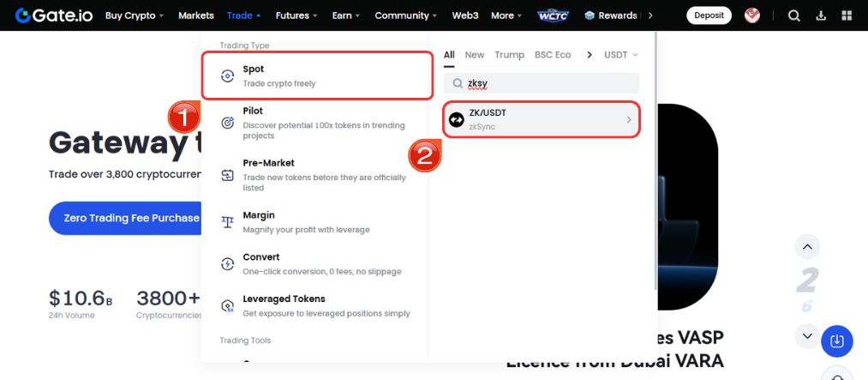Click the dark promo banner image
This screenshot has width=868, height=380.
[x=688, y=207]
